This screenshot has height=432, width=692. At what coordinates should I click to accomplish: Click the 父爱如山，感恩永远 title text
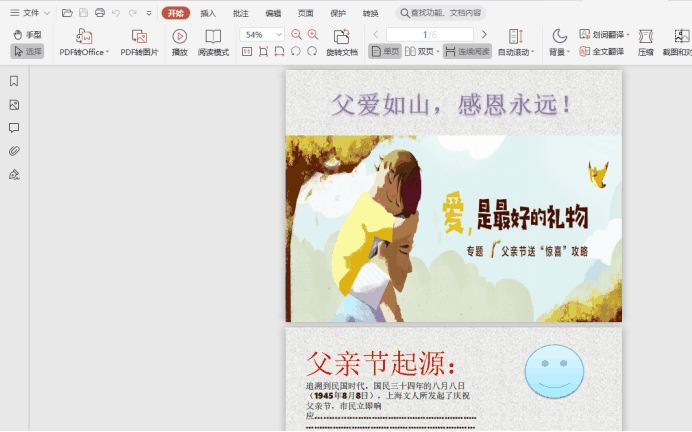click(451, 105)
